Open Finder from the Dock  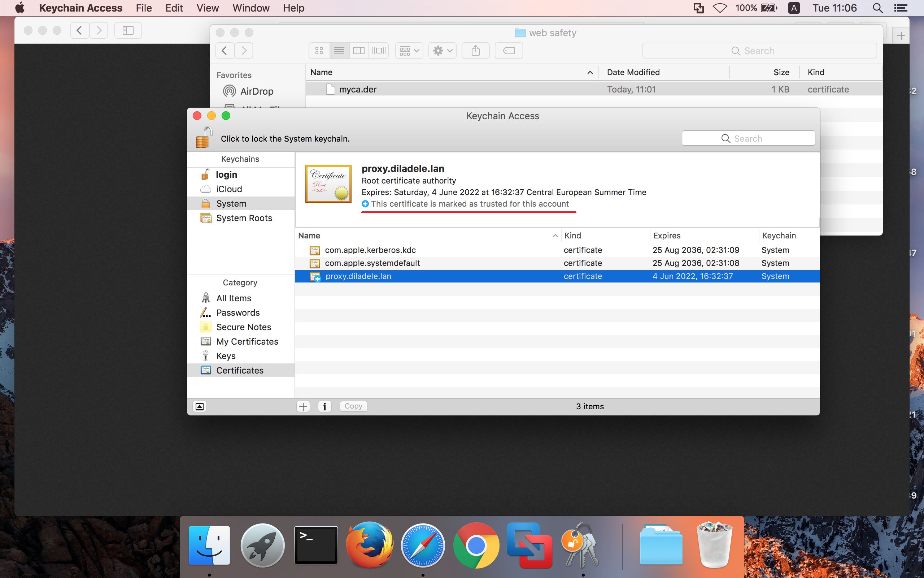(x=209, y=545)
